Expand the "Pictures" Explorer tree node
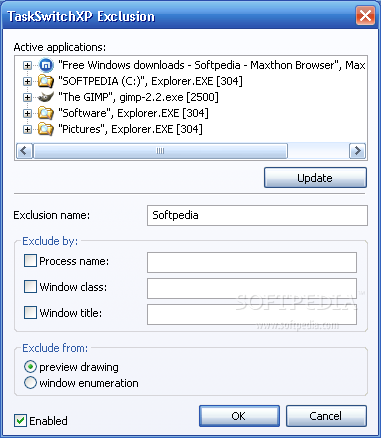Viewport: 381px width, 438px height. (27, 129)
